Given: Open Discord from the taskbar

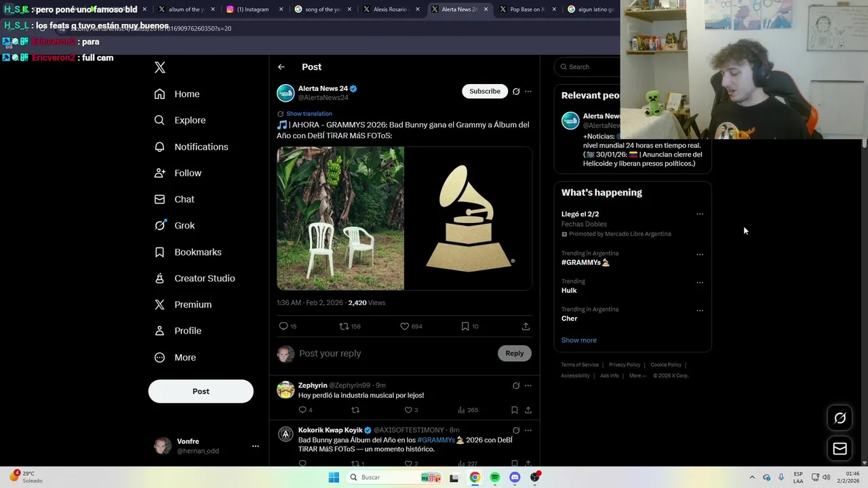Looking at the screenshot, I should 515,478.
